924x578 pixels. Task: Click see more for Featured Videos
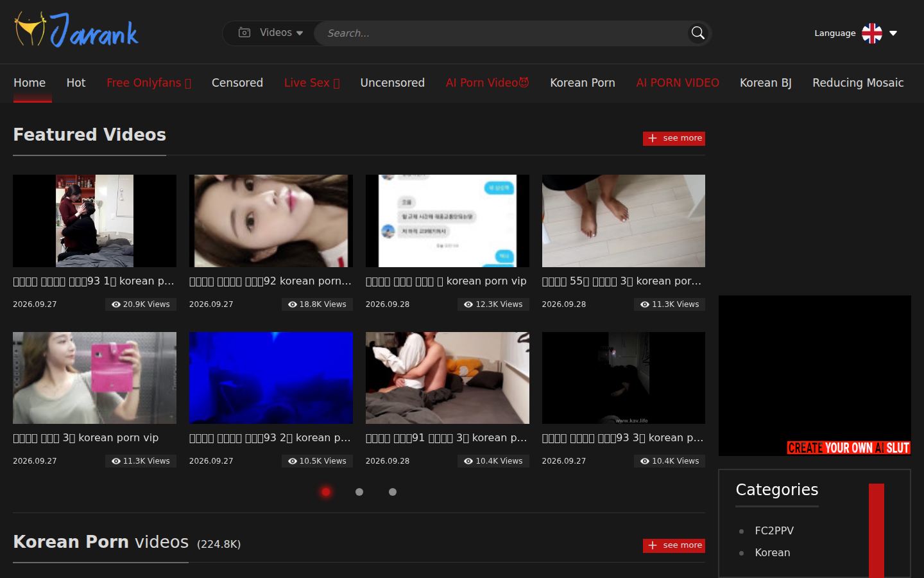(x=674, y=138)
